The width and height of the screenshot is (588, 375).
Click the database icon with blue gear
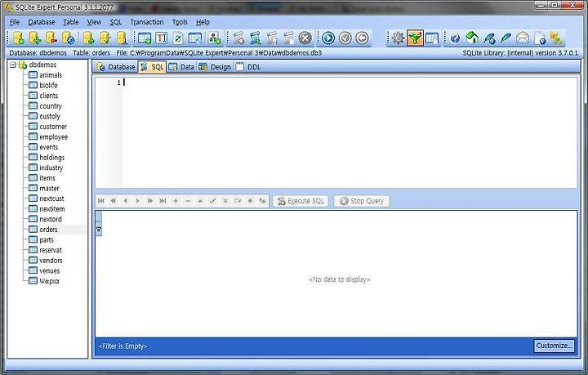69,38
